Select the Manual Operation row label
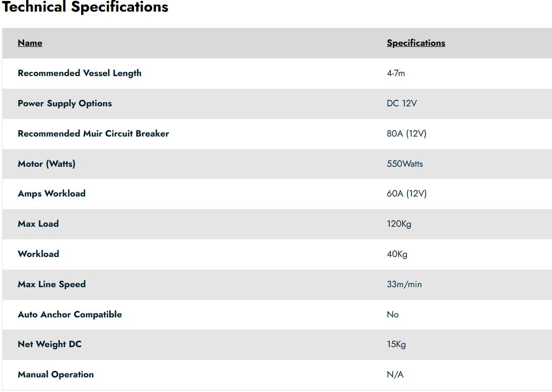This screenshot has width=552, height=392. [55, 374]
